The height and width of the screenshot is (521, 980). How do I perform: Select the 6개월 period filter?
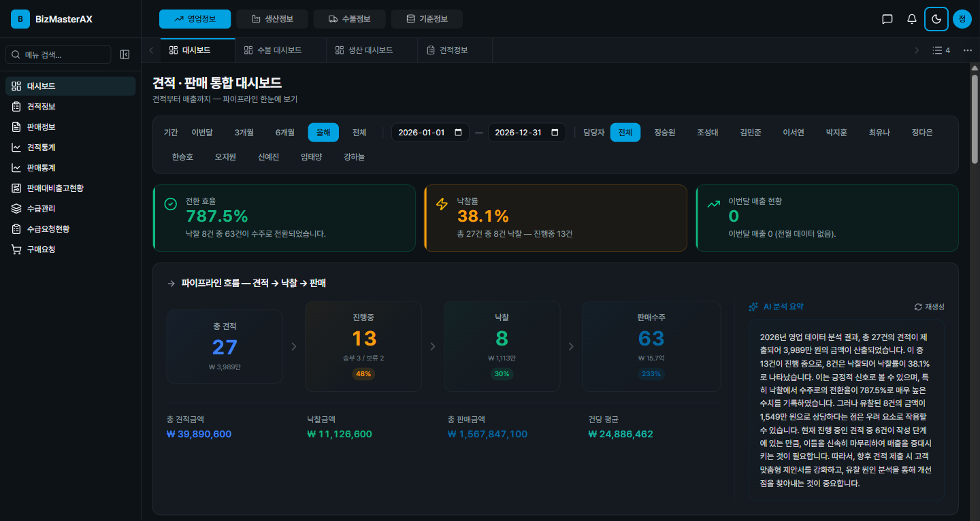[285, 133]
